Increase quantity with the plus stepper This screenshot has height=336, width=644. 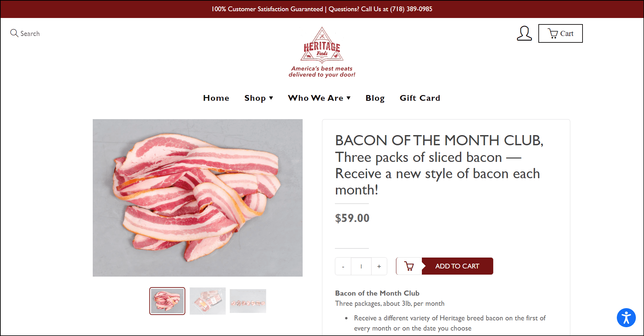pyautogui.click(x=379, y=266)
